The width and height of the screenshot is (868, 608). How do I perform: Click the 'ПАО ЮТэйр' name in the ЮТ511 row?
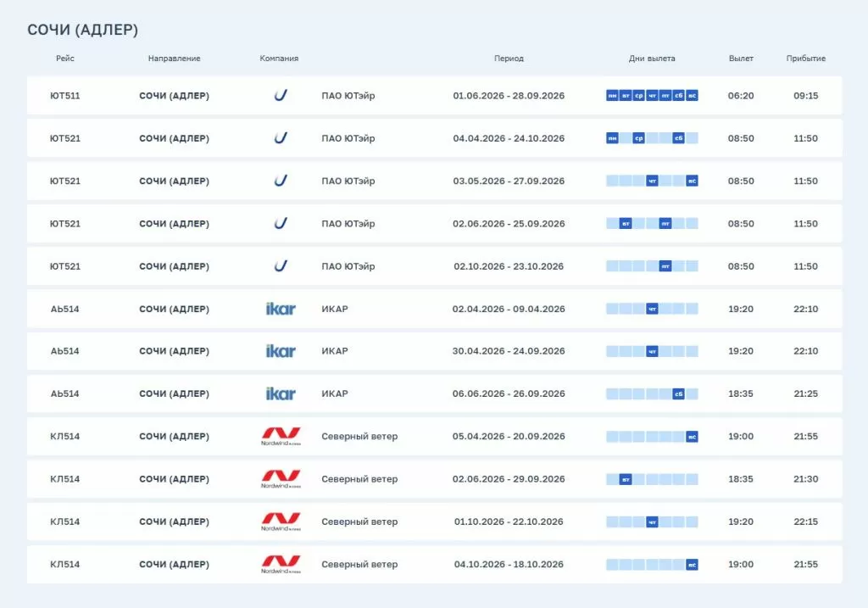(348, 96)
